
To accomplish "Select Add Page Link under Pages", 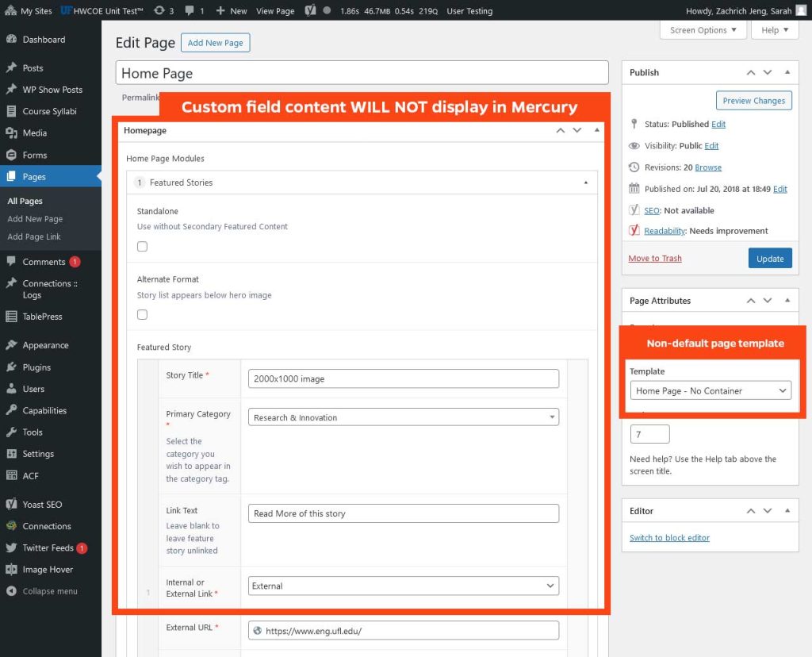I will (33, 236).
